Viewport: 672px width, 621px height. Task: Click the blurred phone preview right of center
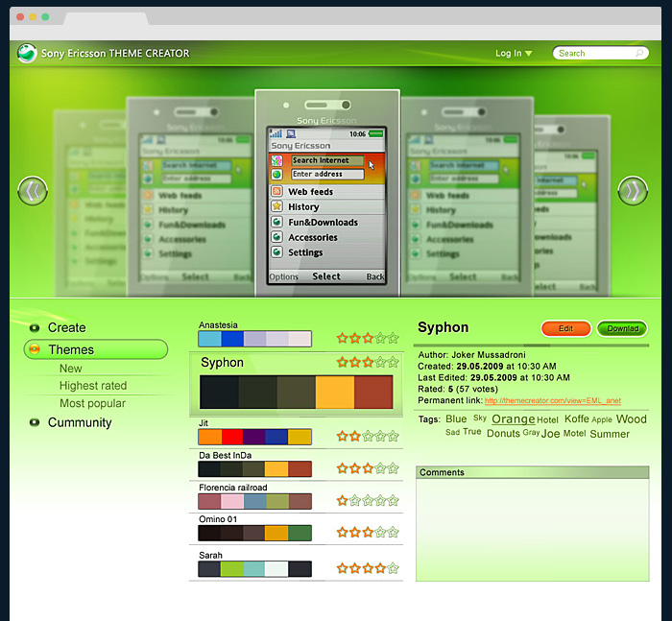pyautogui.click(x=467, y=197)
